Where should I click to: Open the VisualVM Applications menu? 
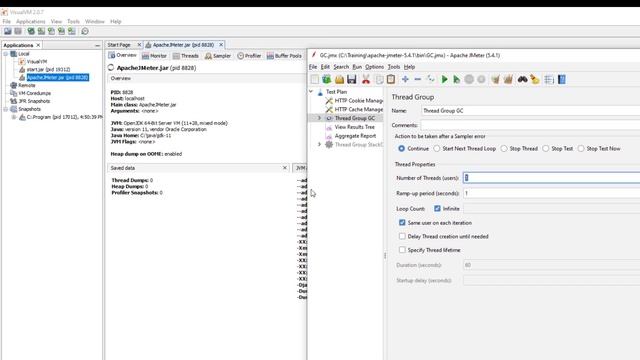31,21
